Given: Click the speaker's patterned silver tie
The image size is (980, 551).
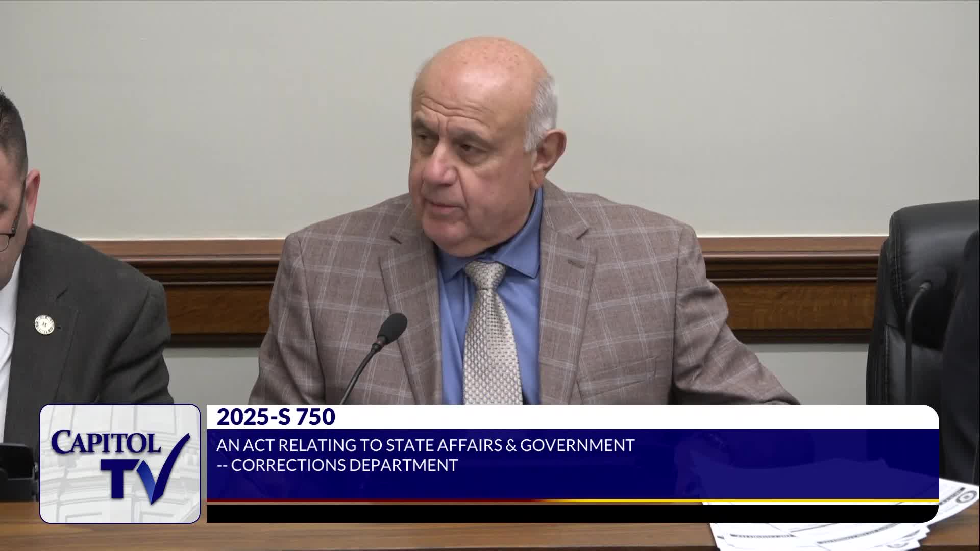Looking at the screenshot, I should [489, 332].
